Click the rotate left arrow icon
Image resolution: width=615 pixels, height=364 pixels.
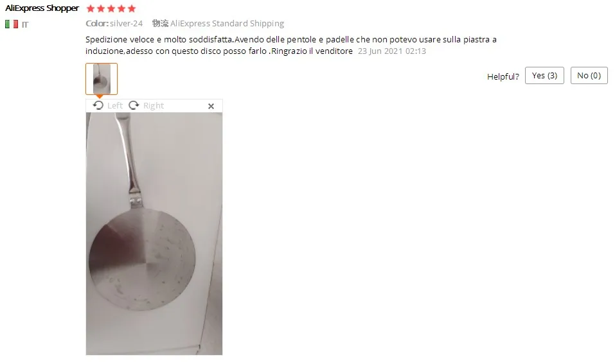[98, 105]
